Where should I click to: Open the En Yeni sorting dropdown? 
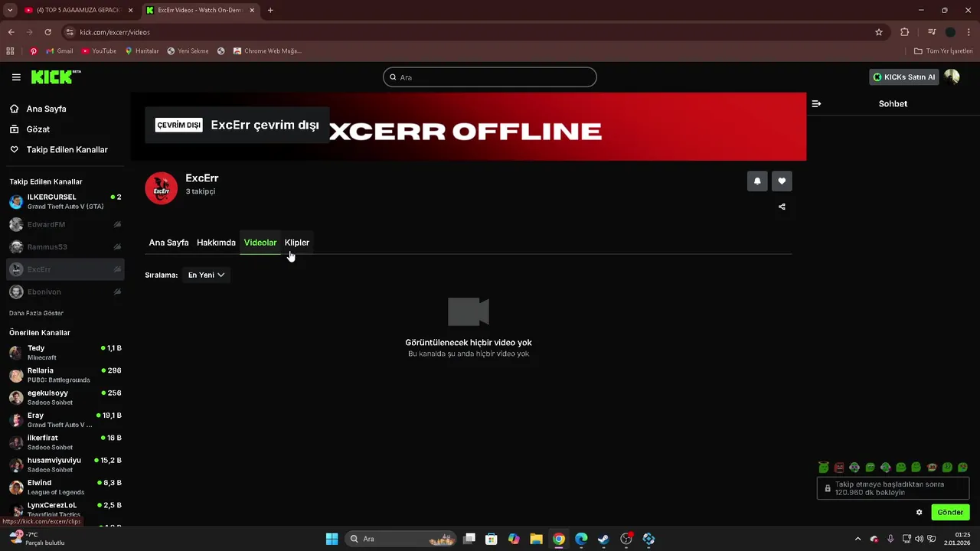206,275
